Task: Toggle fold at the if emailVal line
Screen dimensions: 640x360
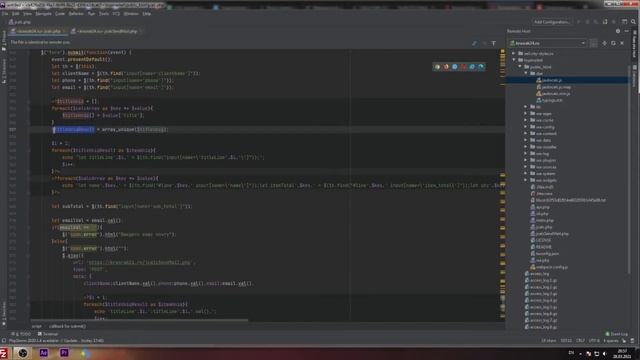Action: pyautogui.click(x=29, y=227)
